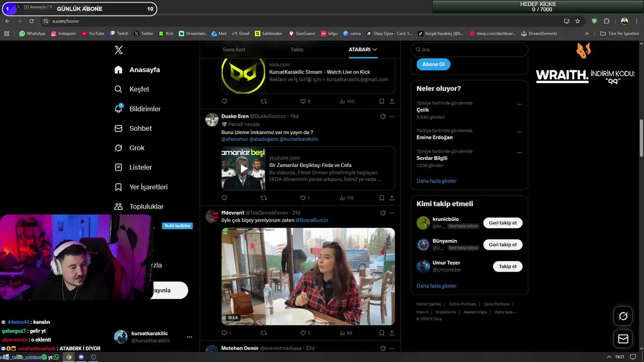
Task: Bookmark the Dusko Eren post
Action: point(382,198)
